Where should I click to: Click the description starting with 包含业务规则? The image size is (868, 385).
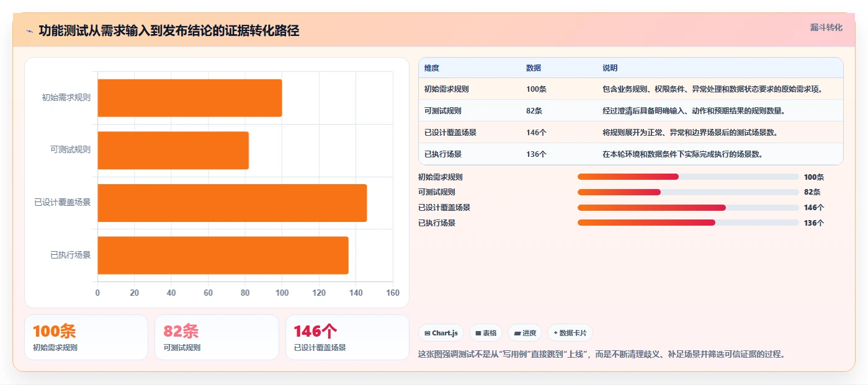pos(713,89)
